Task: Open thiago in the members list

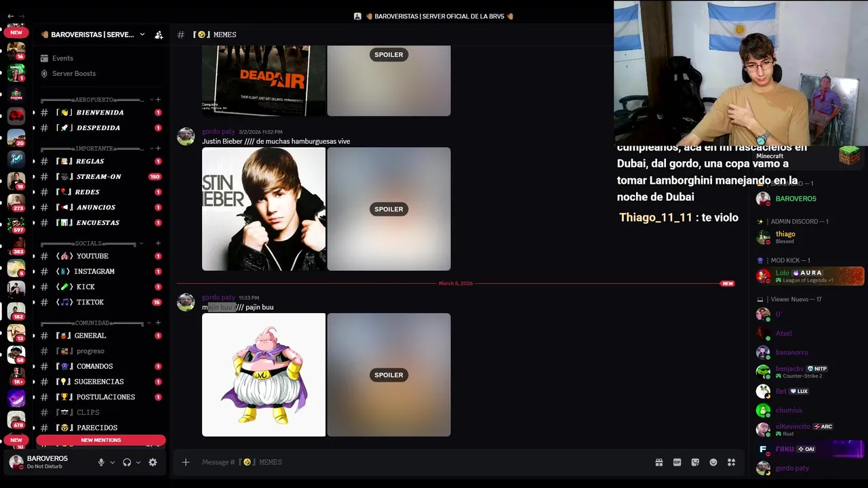Action: (810, 237)
